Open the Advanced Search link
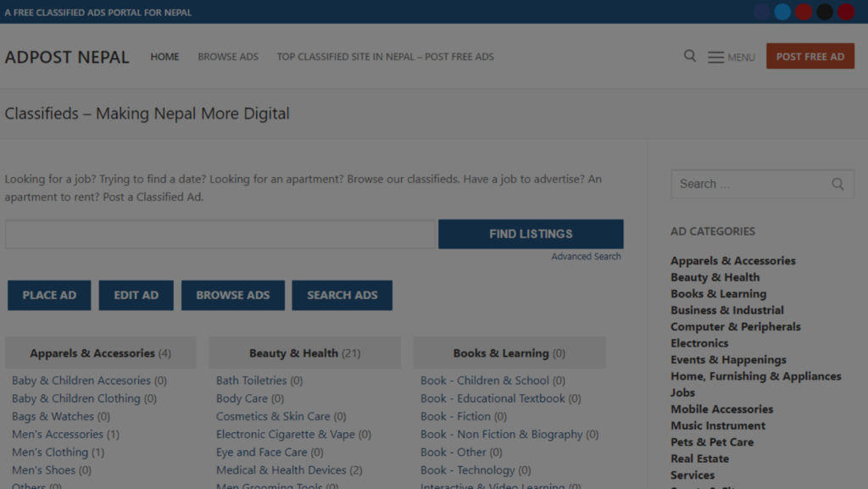 point(586,257)
